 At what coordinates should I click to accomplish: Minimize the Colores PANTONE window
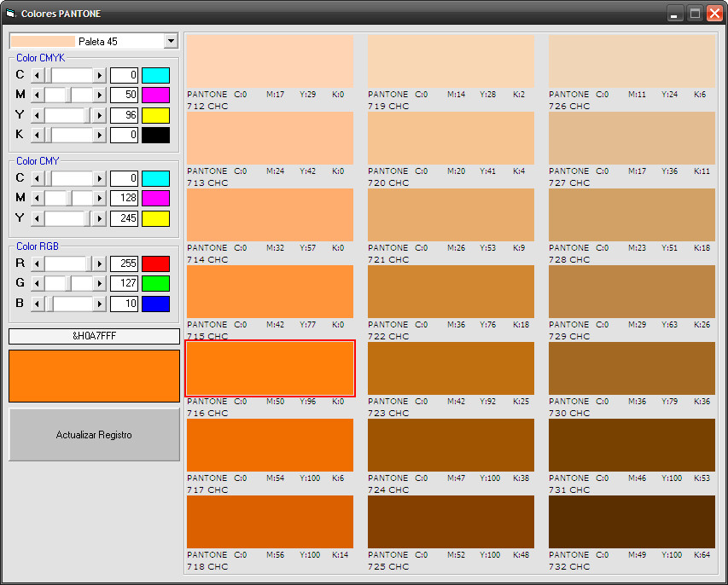pyautogui.click(x=674, y=14)
